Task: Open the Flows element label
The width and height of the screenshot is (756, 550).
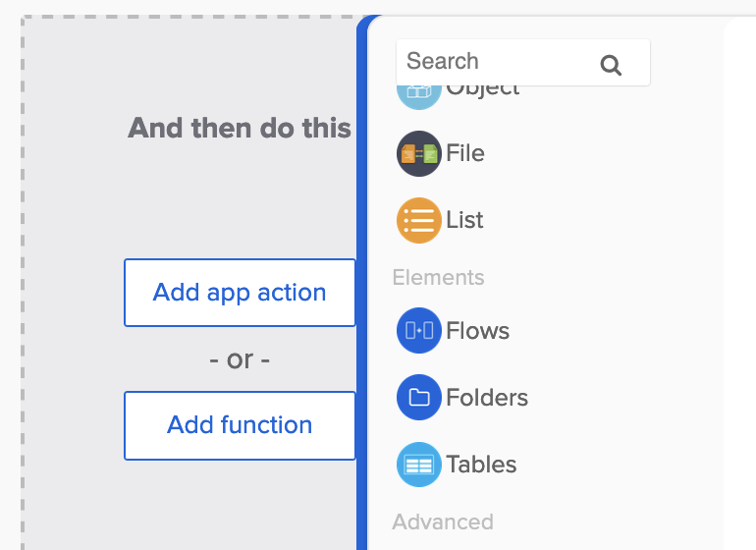Action: click(x=477, y=331)
